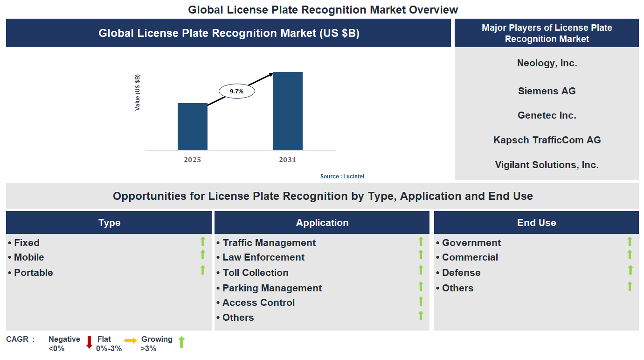This screenshot has height=360, width=644.
Task: Select the Major Players panel header
Action: pos(546,33)
